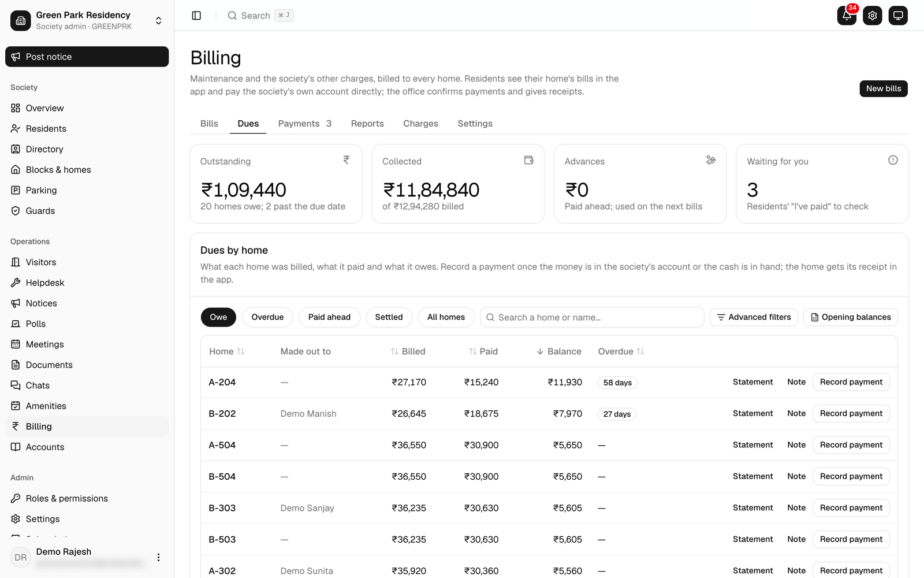Click the Waiting for you alert icon
The image size is (924, 578).
click(x=893, y=160)
